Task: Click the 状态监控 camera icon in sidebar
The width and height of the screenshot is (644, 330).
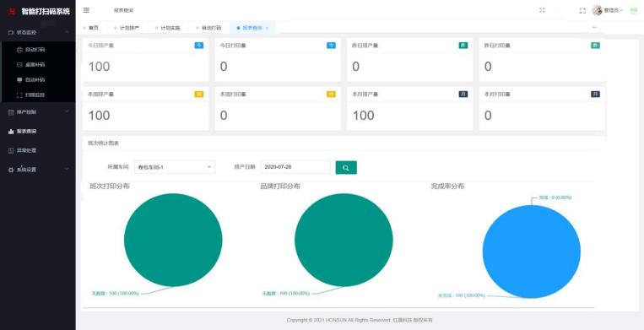Action: 11,32
